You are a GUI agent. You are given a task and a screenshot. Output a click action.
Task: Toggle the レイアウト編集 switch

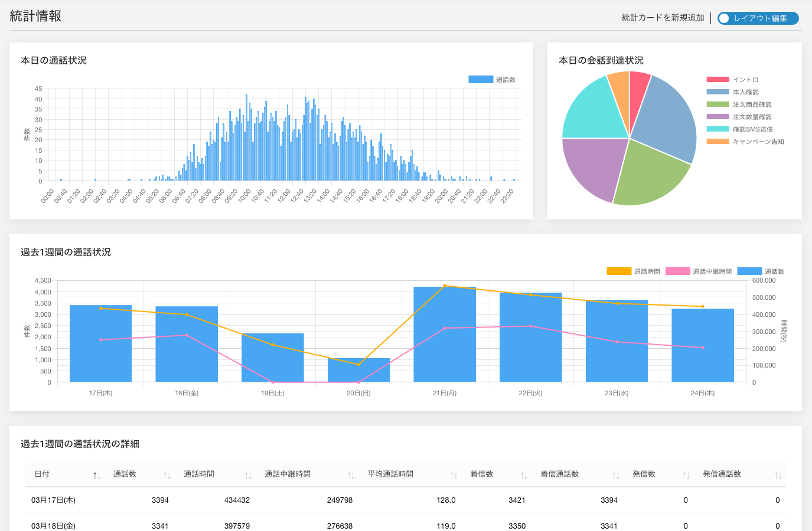pos(758,18)
